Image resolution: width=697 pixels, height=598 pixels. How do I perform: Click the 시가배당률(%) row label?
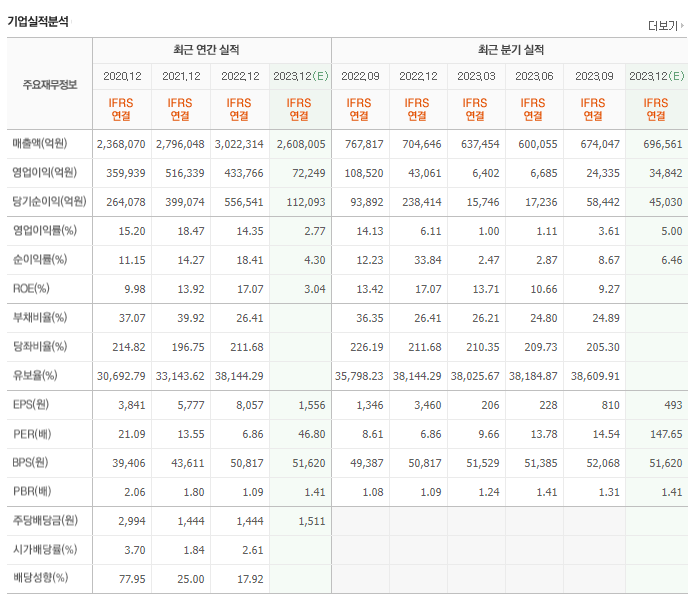[x=44, y=550]
